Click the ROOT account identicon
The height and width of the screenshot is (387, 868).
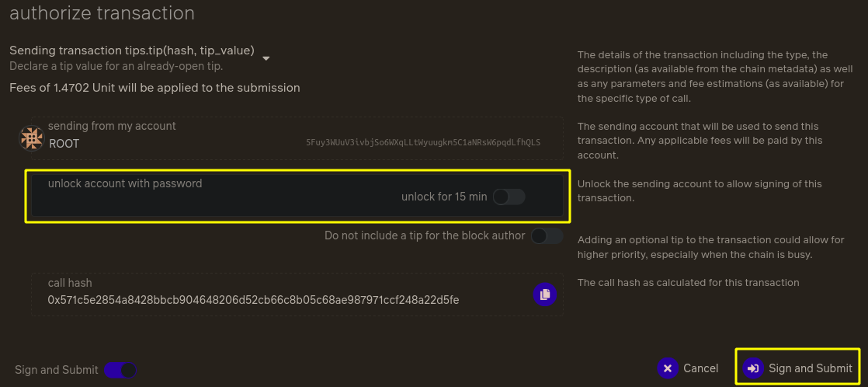32,138
